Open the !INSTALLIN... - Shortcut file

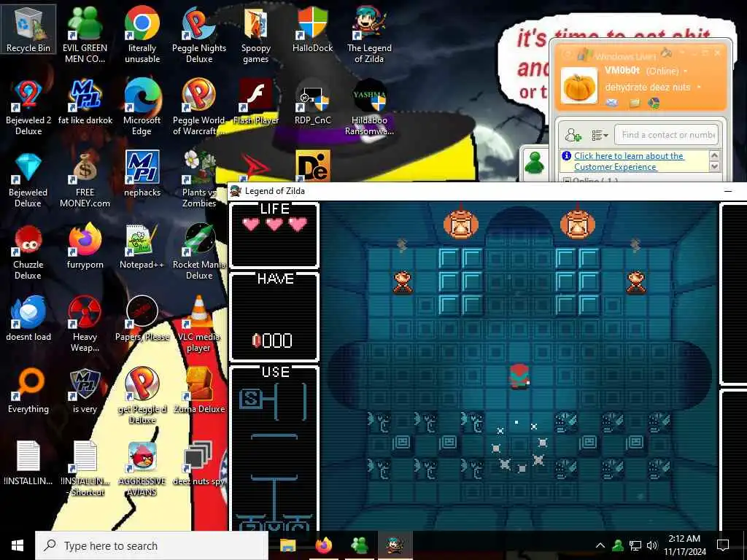click(85, 469)
